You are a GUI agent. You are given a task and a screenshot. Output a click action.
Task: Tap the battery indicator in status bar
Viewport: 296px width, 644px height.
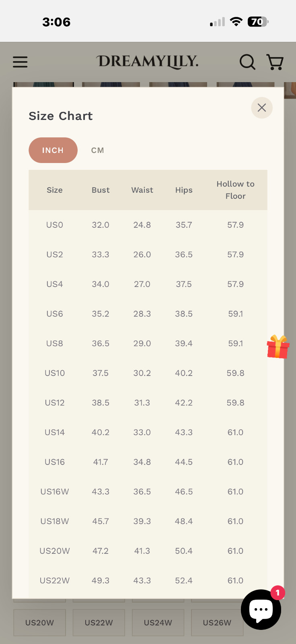(x=258, y=22)
